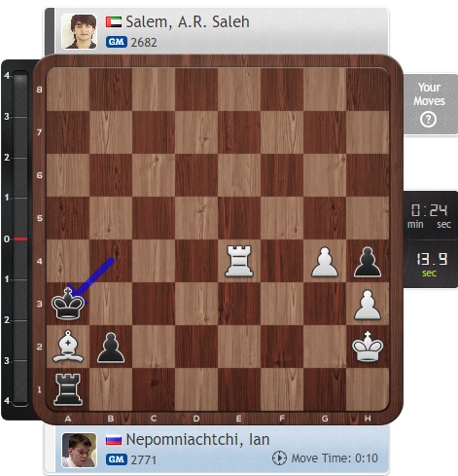The width and height of the screenshot is (458, 476).
Task: Click the Salem, A.R. Saleh name link
Action: point(188,22)
